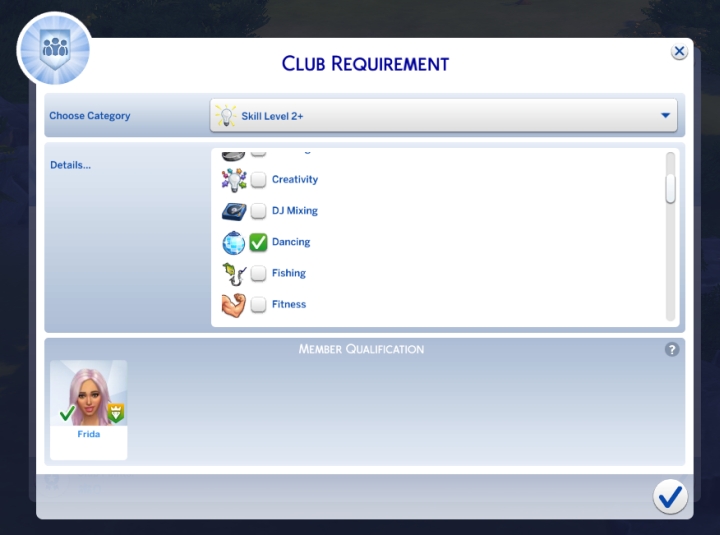The image size is (720, 535).
Task: Enable the Fitness skill checkbox
Action: tap(259, 304)
